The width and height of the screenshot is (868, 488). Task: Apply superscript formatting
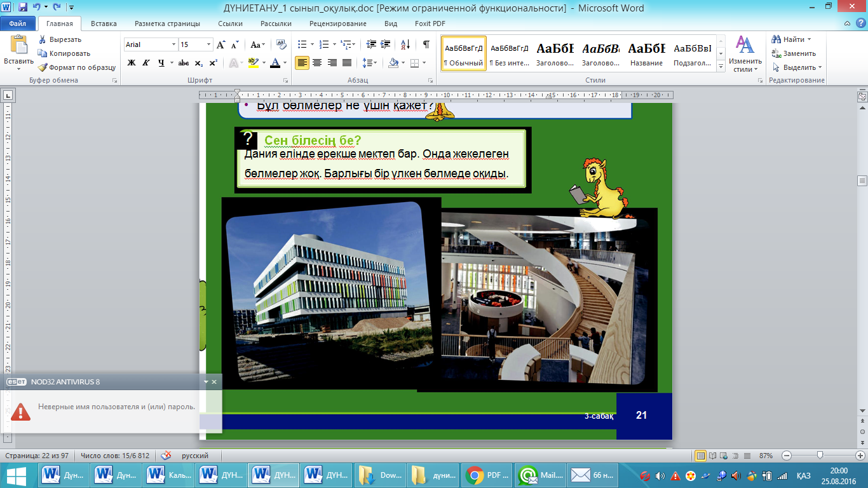click(x=213, y=63)
